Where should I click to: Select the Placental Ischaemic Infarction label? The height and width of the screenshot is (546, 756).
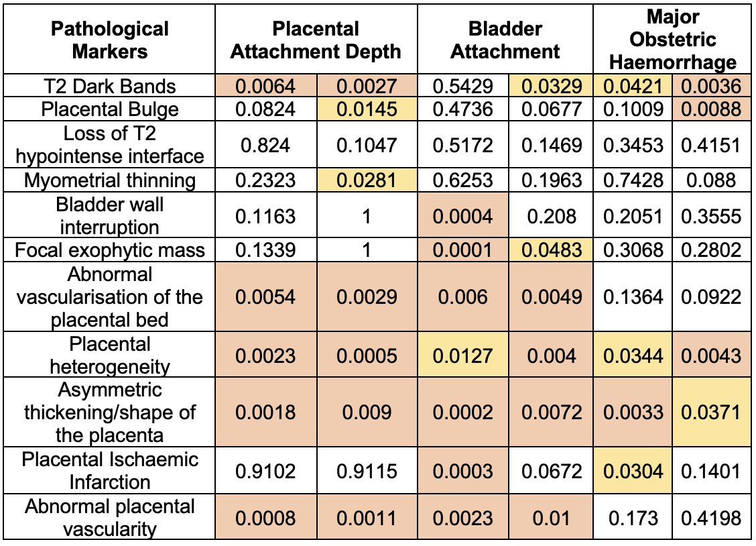[110, 471]
